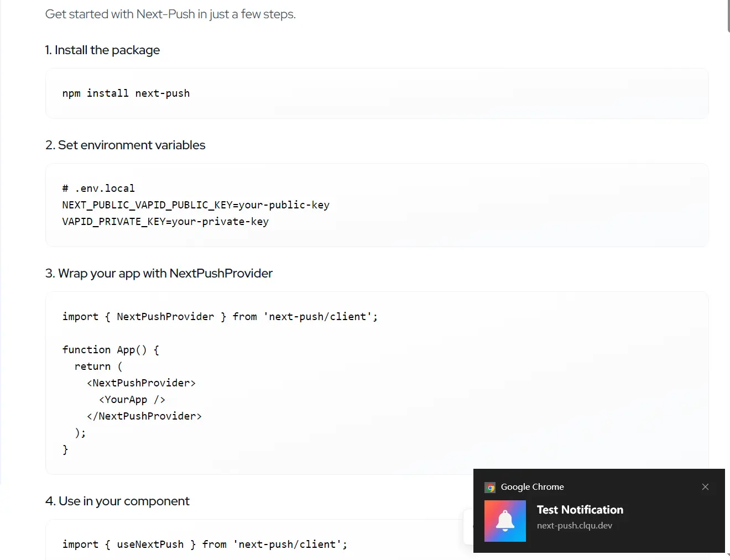Click the closing </NextPushProvider> tag line

[144, 416]
